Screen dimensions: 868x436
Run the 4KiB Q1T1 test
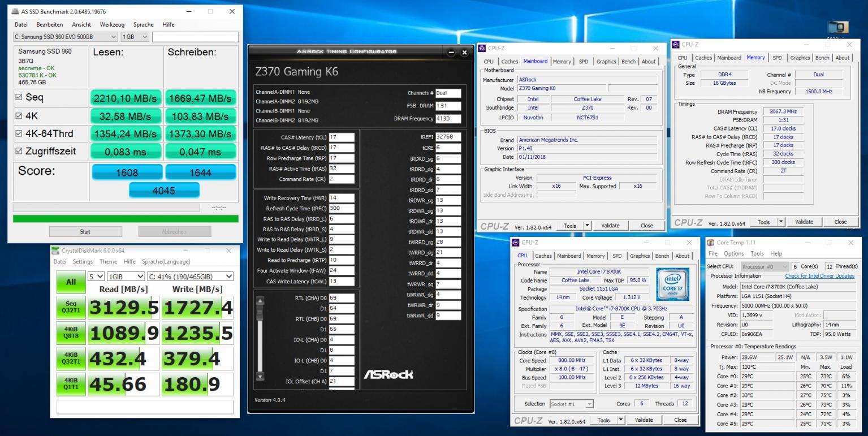tap(71, 385)
